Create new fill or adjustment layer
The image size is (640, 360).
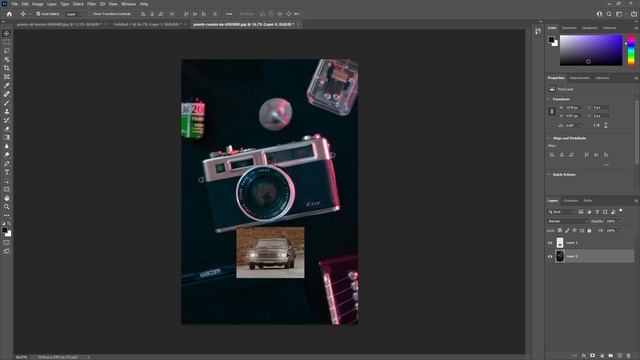click(x=602, y=356)
